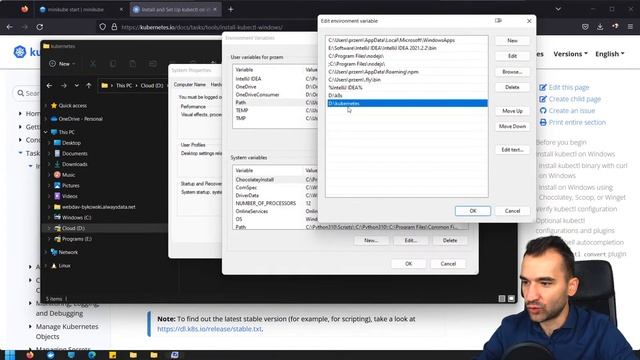The height and width of the screenshot is (360, 640).
Task: Select NUMBER_OF_PROCESSORS system variable row
Action: tap(275, 203)
